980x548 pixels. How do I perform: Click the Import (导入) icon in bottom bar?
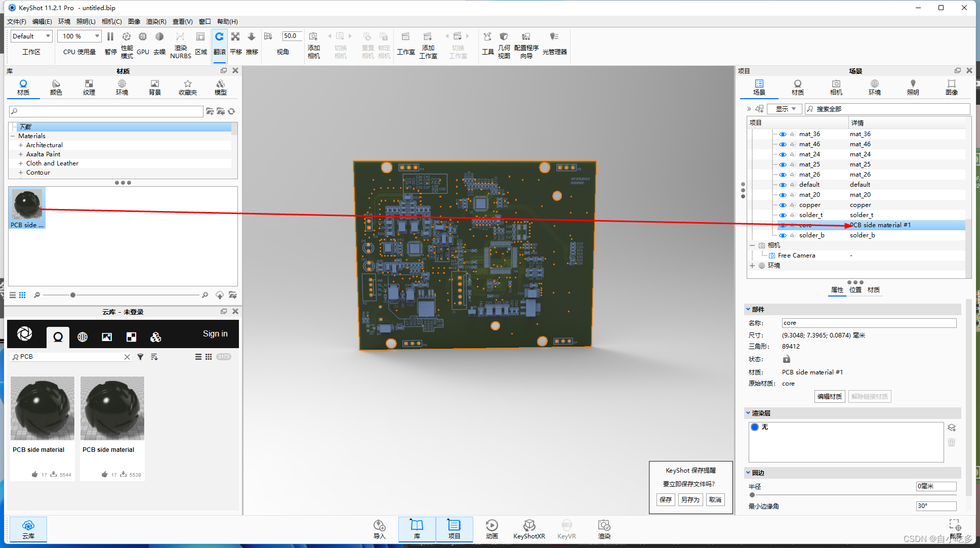click(x=379, y=526)
